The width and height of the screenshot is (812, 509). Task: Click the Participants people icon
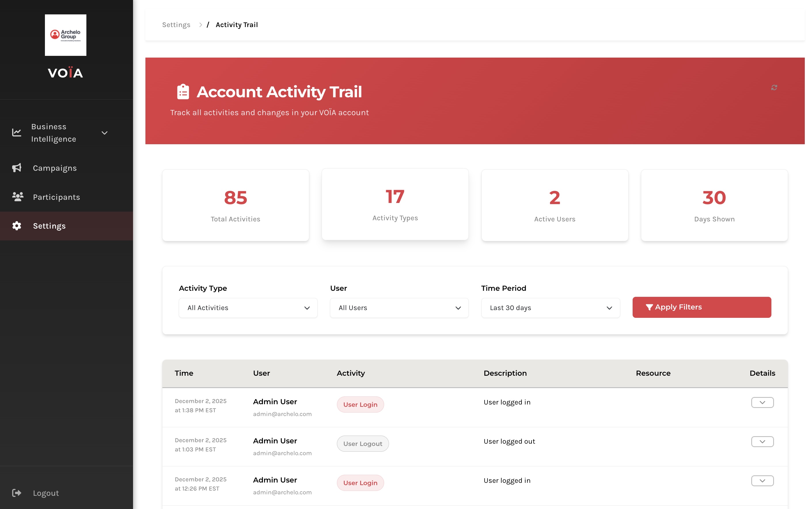click(x=18, y=197)
